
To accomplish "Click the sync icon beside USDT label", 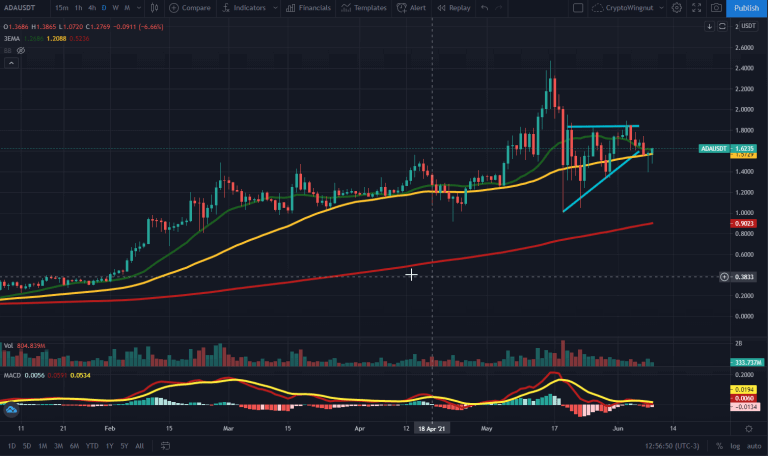I will click(x=722, y=26).
